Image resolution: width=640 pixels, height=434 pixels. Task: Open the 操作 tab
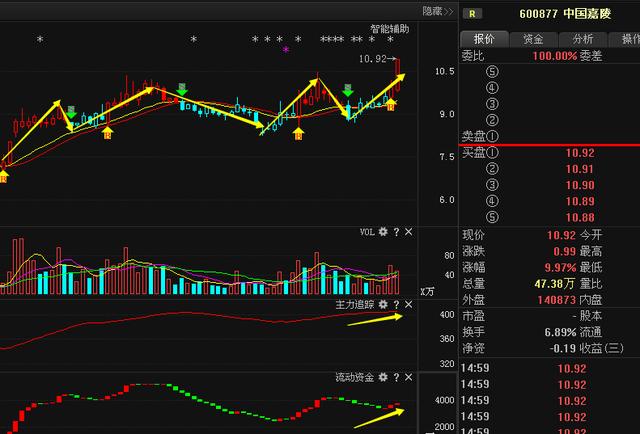tap(629, 39)
